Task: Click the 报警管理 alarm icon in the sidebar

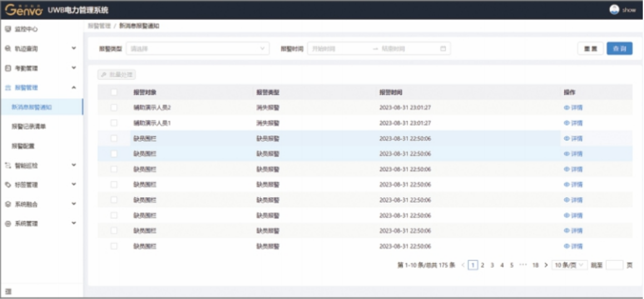Action: [x=8, y=87]
